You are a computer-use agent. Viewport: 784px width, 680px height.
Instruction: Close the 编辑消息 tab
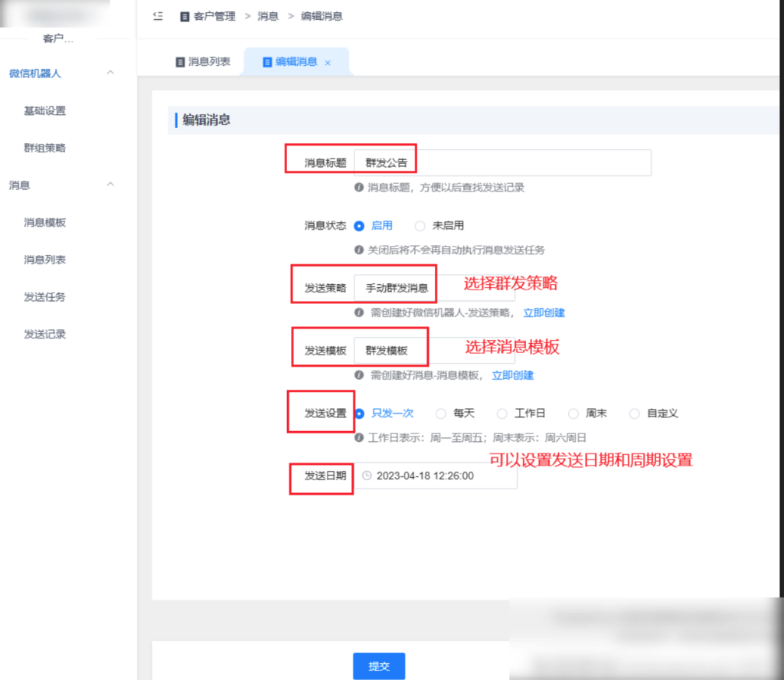(328, 62)
